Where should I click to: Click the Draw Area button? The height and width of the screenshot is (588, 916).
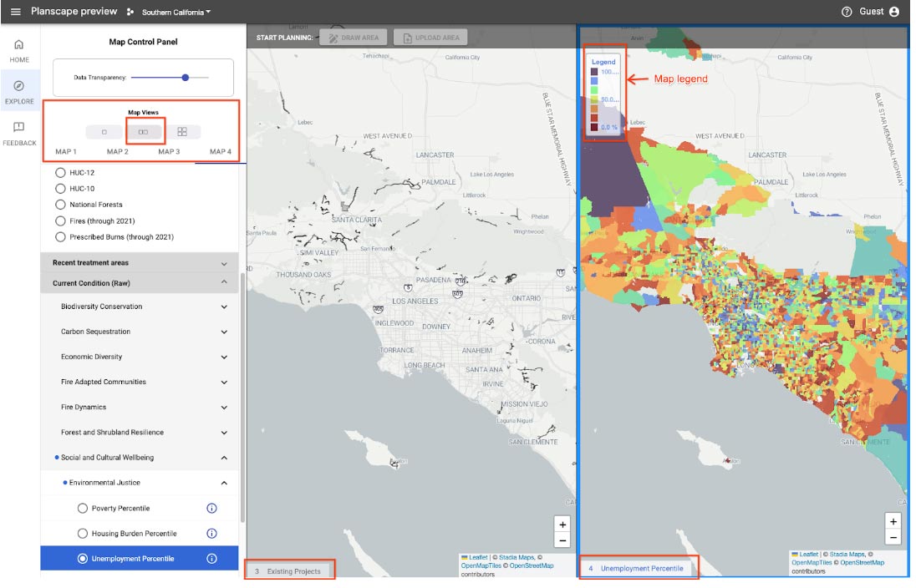coord(354,38)
